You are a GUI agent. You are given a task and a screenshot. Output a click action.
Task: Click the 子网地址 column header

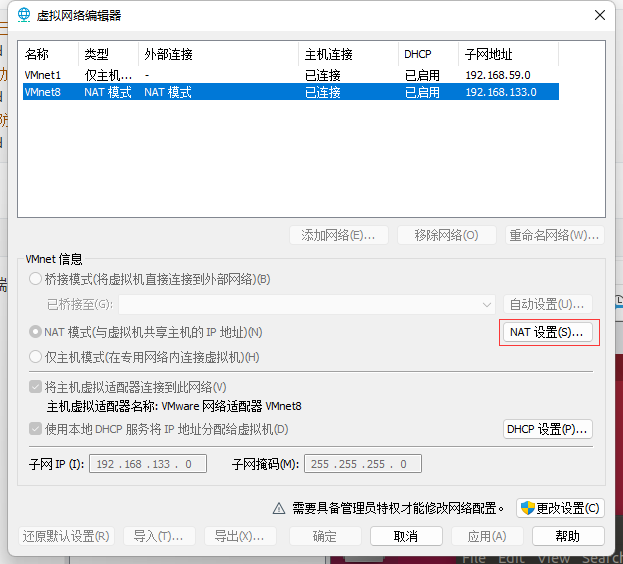pyautogui.click(x=508, y=54)
